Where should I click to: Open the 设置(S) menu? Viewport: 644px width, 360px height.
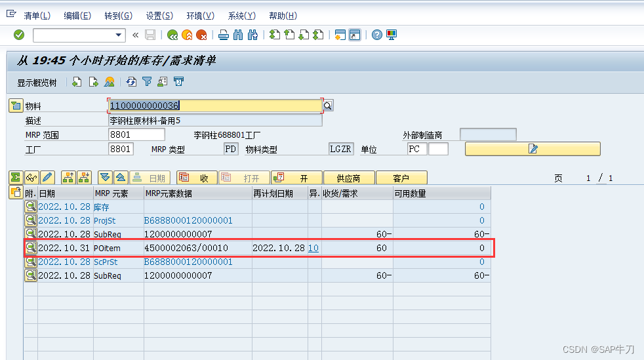click(159, 16)
